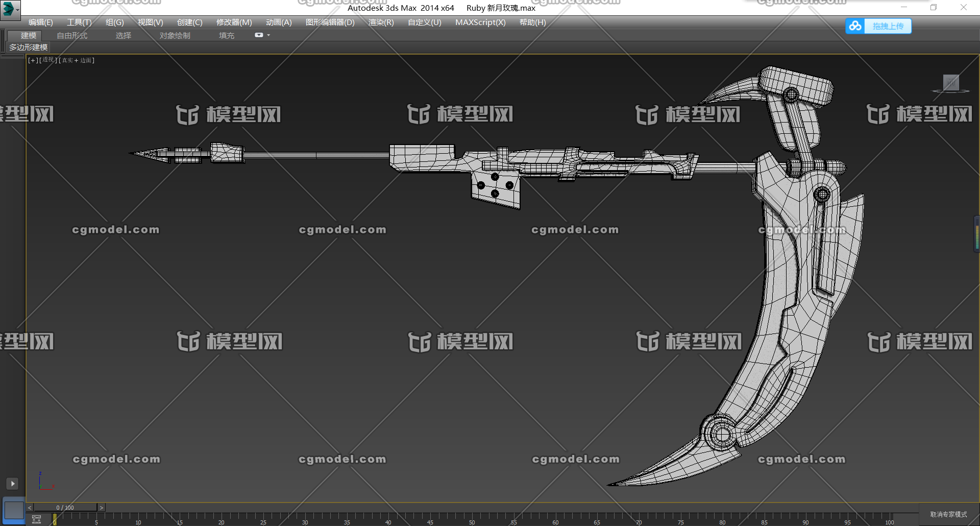This screenshot has width=980, height=526.
Task: Minimize the 3ds Max window
Action: pos(904,7)
